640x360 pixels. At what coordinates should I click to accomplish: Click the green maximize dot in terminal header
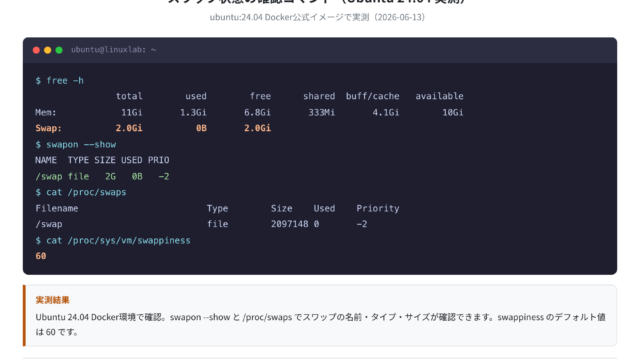[59, 50]
